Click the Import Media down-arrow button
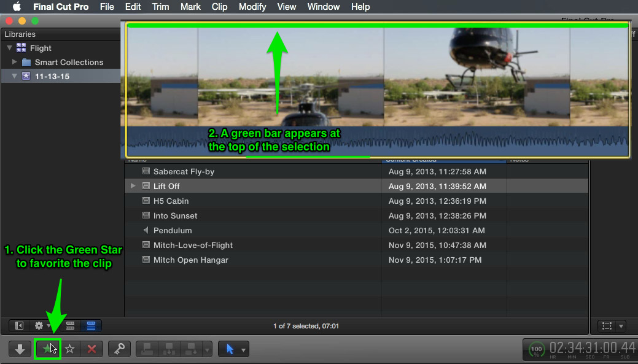 (20, 349)
